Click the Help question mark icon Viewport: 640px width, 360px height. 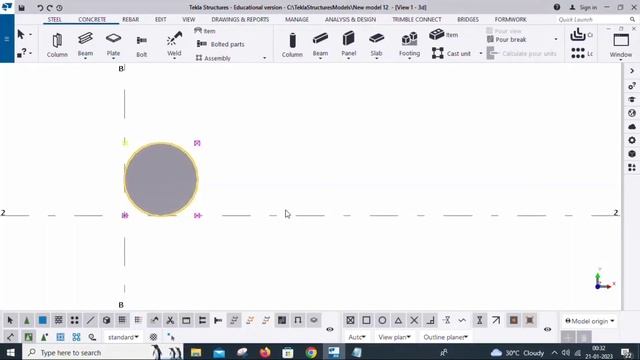tap(557, 7)
